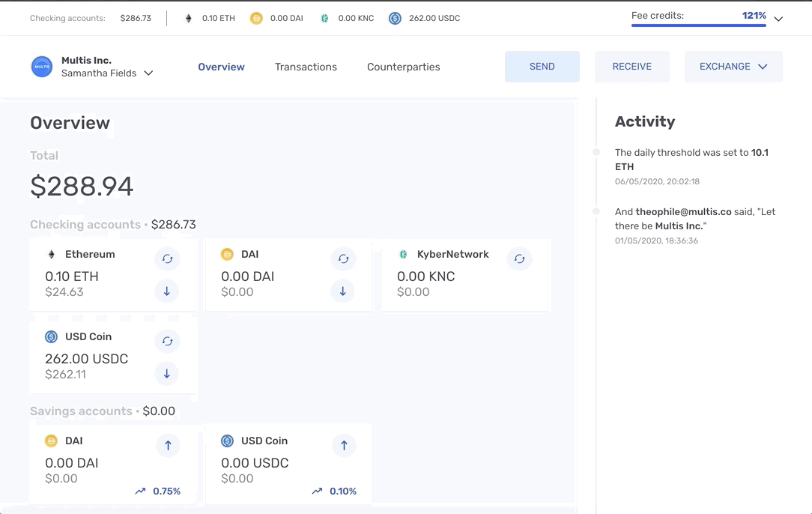The image size is (812, 514).
Task: Click the DAI savings up arrow
Action: 168,445
